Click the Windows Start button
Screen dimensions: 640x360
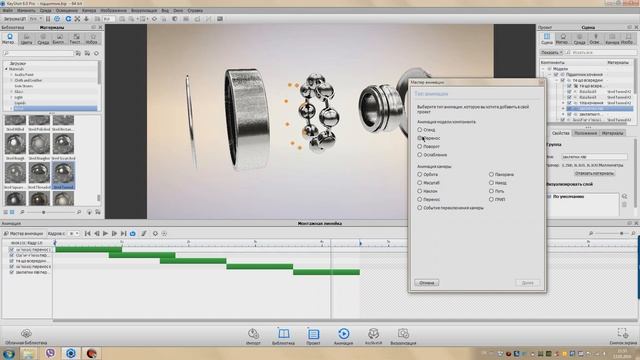tap(8, 353)
